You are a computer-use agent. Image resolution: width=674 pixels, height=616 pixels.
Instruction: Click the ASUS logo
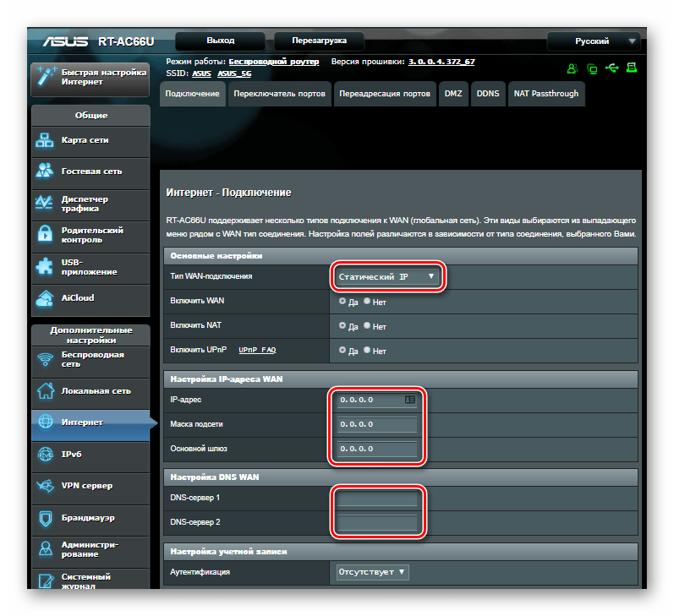tap(65, 41)
